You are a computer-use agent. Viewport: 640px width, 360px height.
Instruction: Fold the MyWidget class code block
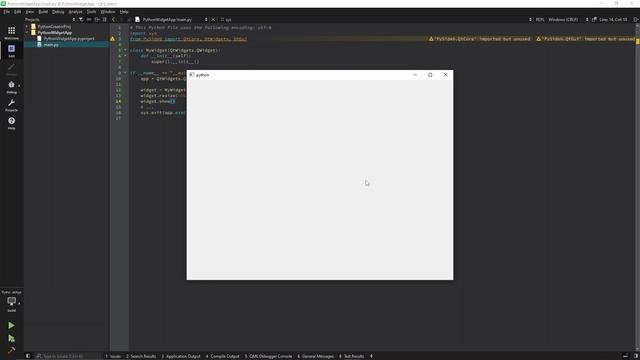coord(125,50)
